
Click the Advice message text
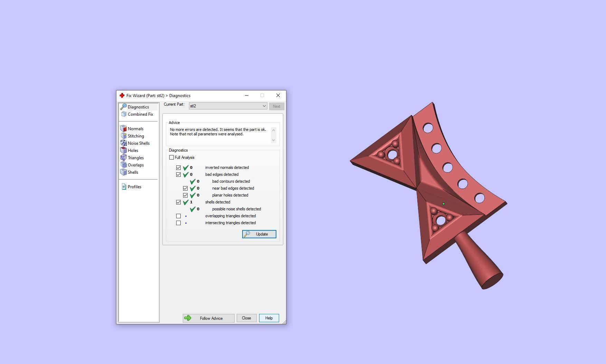click(218, 132)
